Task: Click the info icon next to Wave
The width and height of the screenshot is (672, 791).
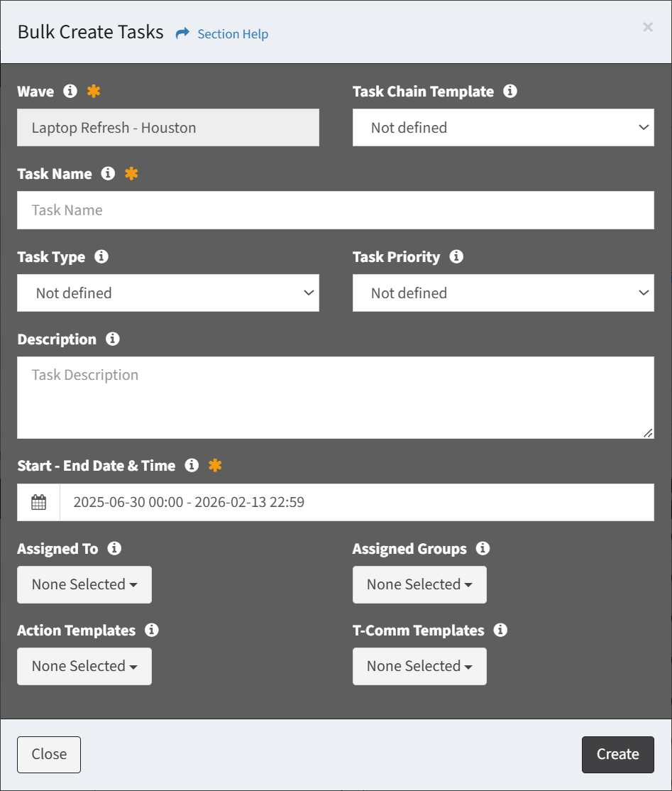Action: coord(70,91)
